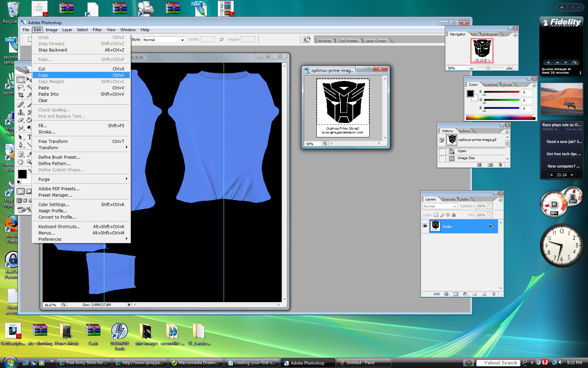
Task: Select the Hand tool
Action: 21,162
